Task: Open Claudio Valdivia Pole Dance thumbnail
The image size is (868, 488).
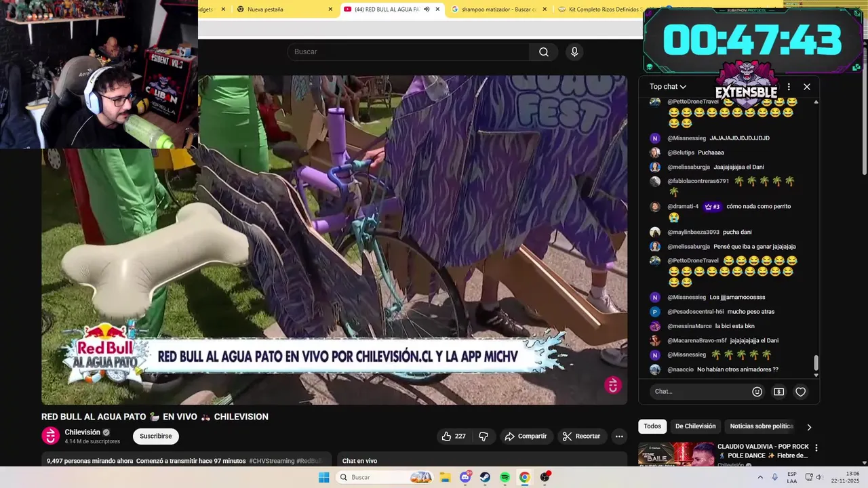Action: tap(676, 454)
